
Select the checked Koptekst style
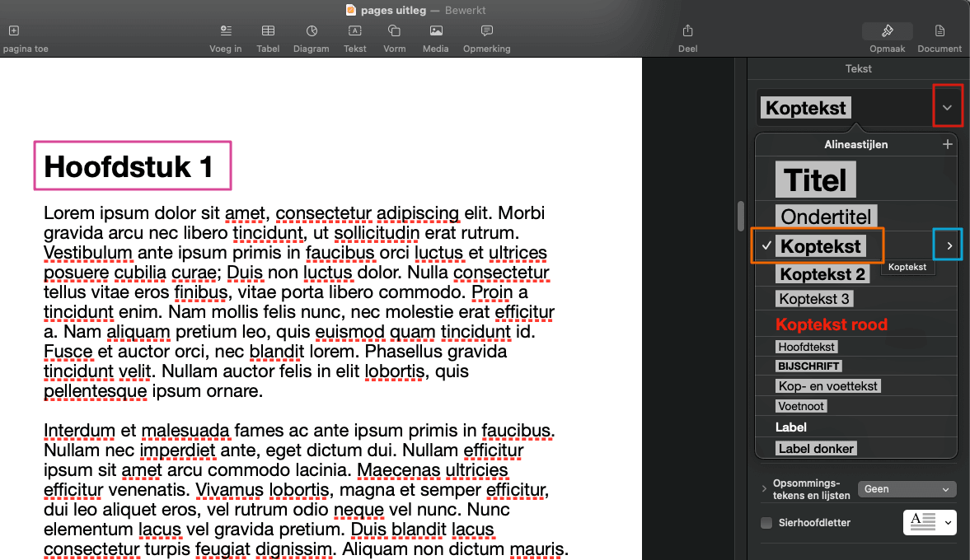(820, 246)
